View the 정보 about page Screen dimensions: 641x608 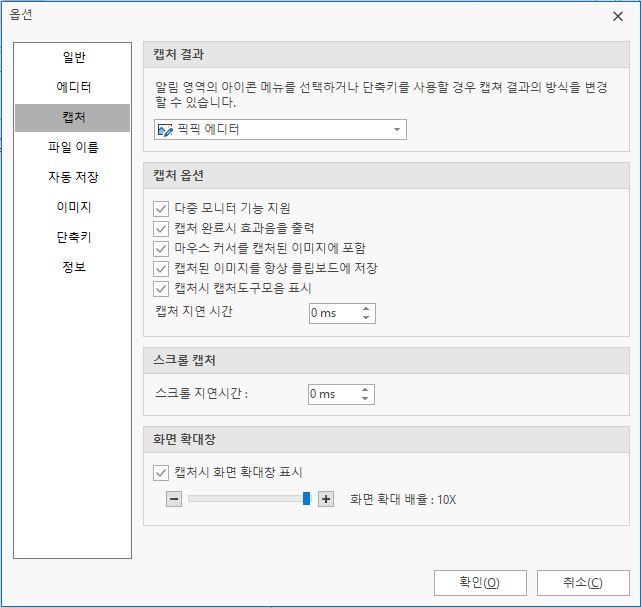pyautogui.click(x=73, y=267)
